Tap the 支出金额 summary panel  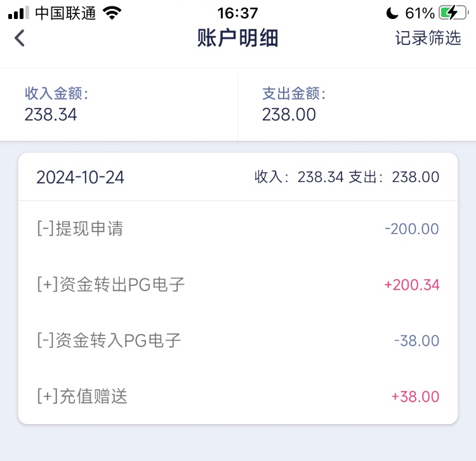pyautogui.click(x=357, y=105)
